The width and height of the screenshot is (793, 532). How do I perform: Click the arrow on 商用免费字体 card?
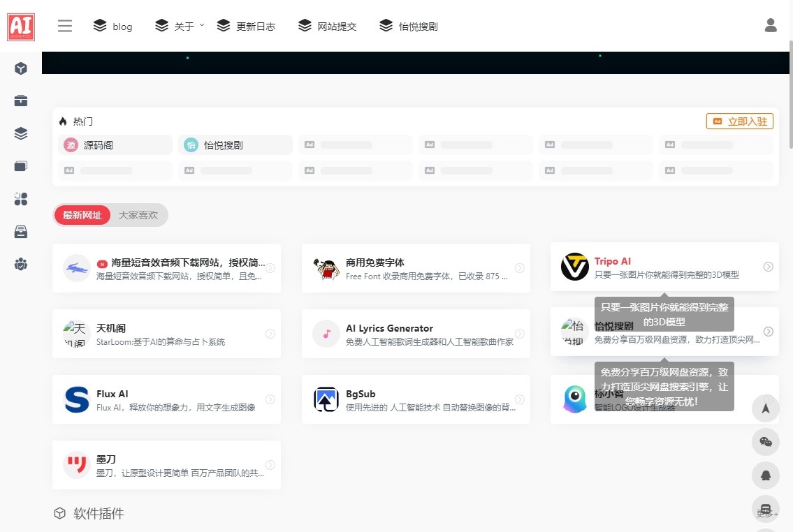coord(519,268)
